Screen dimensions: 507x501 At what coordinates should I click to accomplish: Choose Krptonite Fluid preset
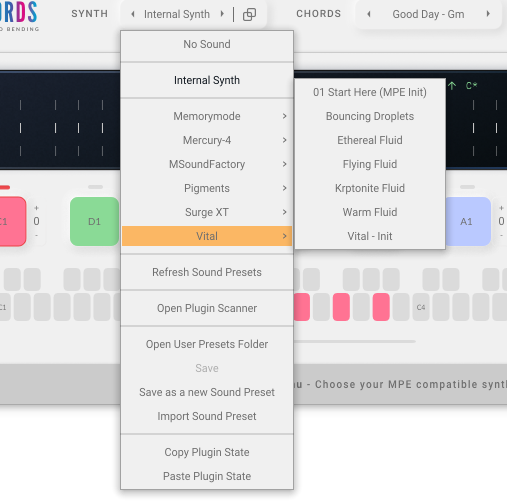pos(370,188)
